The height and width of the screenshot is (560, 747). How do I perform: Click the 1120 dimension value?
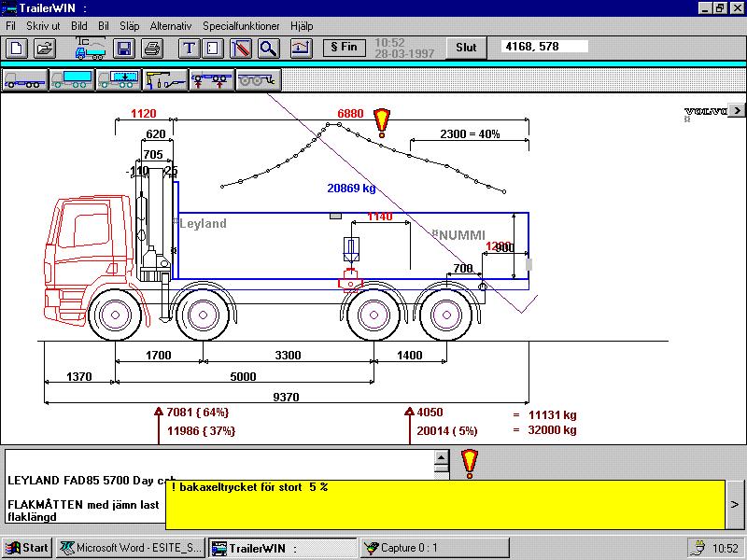pos(144,113)
